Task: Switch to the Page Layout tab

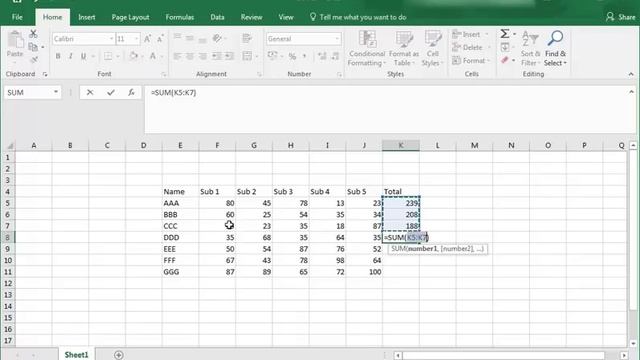Action: pos(130,17)
